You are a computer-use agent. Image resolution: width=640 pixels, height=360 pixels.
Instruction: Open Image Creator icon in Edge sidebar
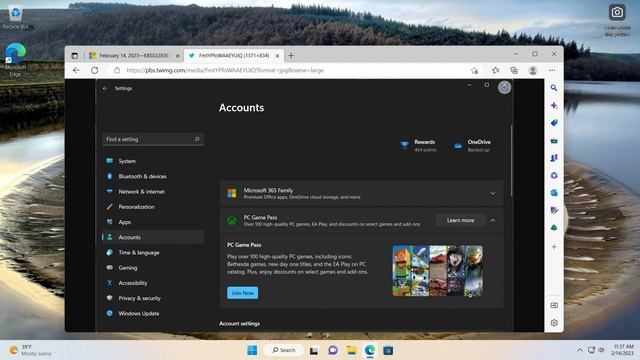pos(554,210)
